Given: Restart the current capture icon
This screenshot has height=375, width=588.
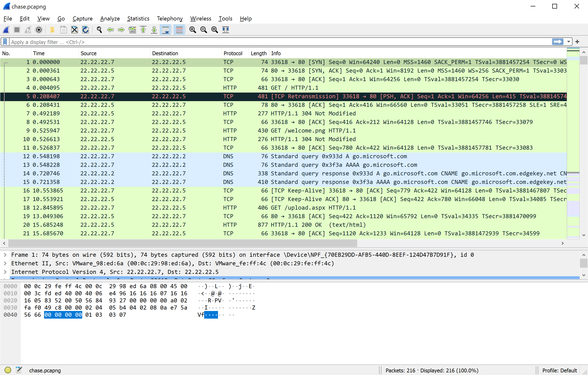Looking at the screenshot, I should coord(28,30).
